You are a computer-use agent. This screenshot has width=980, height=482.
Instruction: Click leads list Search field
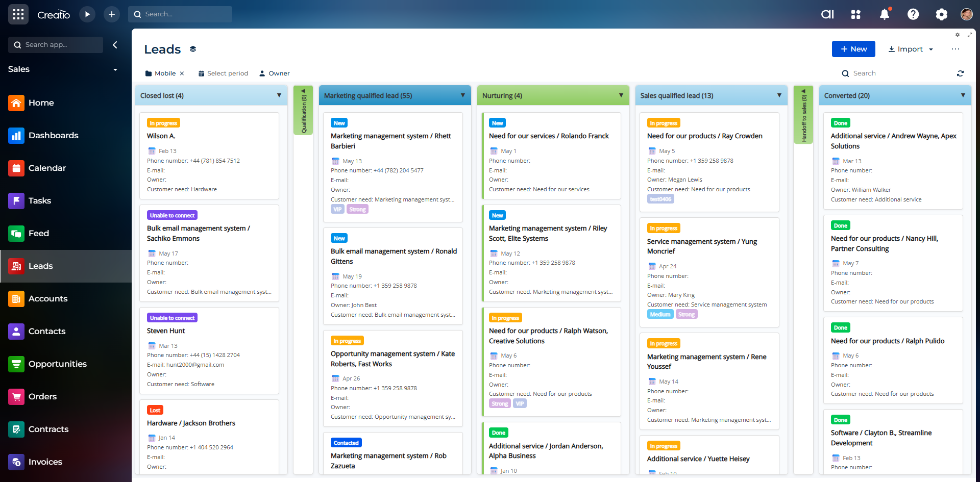click(893, 73)
